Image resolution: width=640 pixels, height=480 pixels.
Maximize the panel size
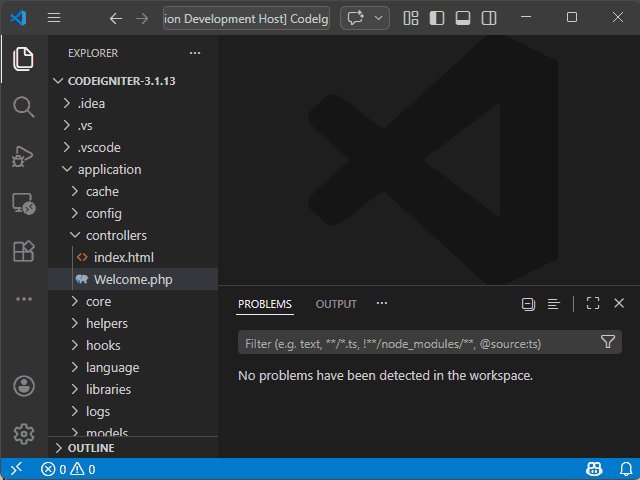click(x=593, y=303)
